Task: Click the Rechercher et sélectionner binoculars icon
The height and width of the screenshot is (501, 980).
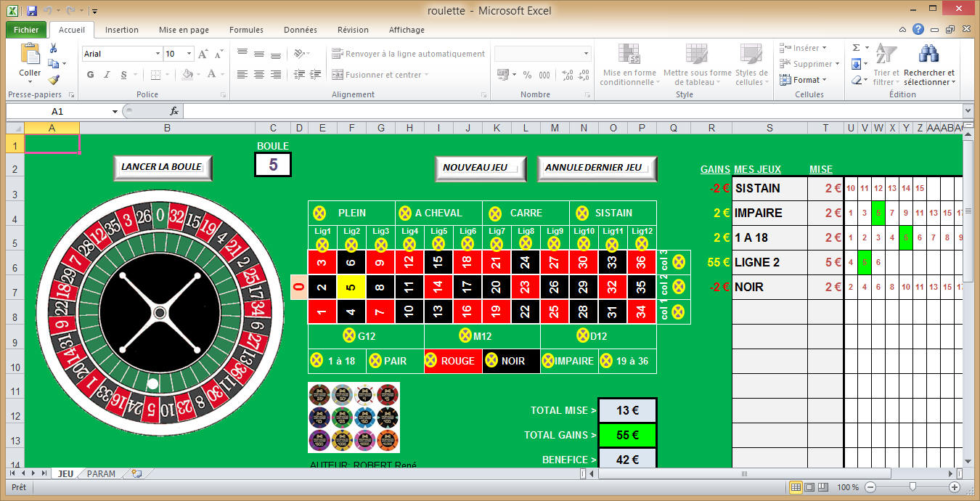Action: tap(928, 54)
